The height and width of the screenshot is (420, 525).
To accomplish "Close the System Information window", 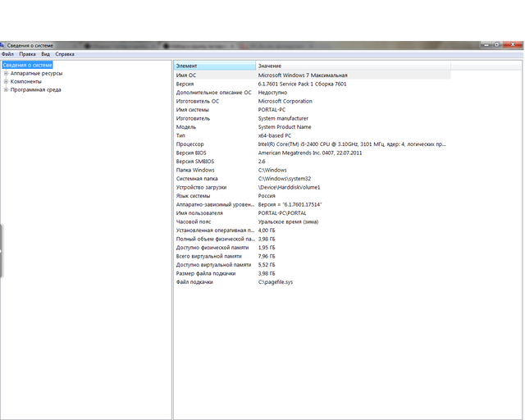I will [514, 44].
